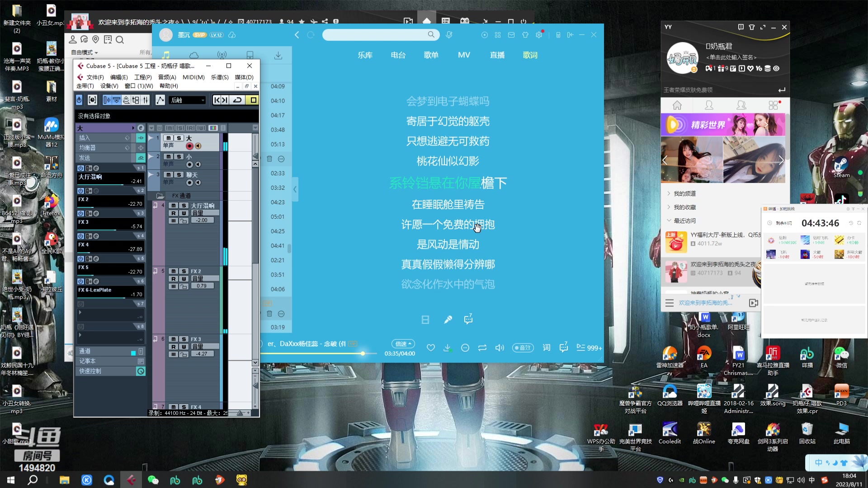Mute Cubase track 3 聊天
868x488 pixels.
(x=169, y=175)
